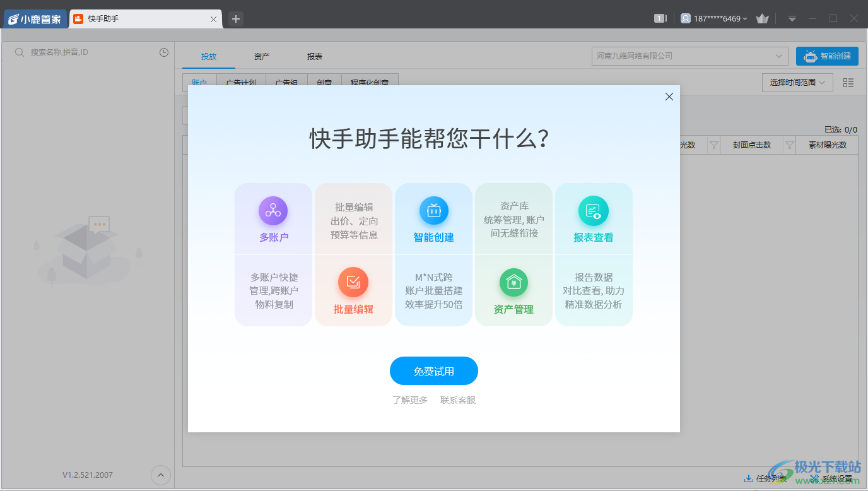Click the window count icon in title bar
868x491 pixels.
click(660, 19)
